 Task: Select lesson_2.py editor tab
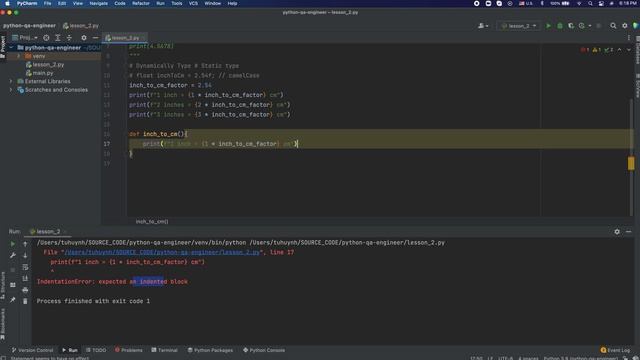click(124, 38)
